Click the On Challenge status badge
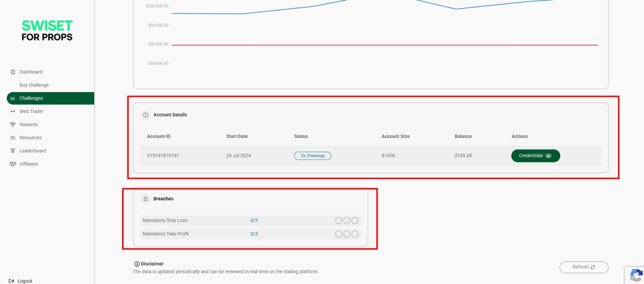 pos(312,156)
